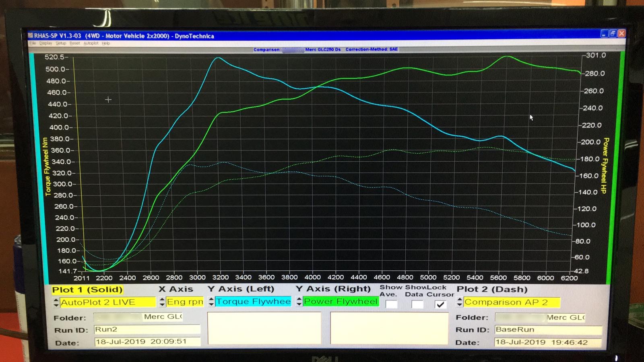Click the Run ID field showing Run2
Image resolution: width=644 pixels, height=362 pixels.
coord(147,329)
